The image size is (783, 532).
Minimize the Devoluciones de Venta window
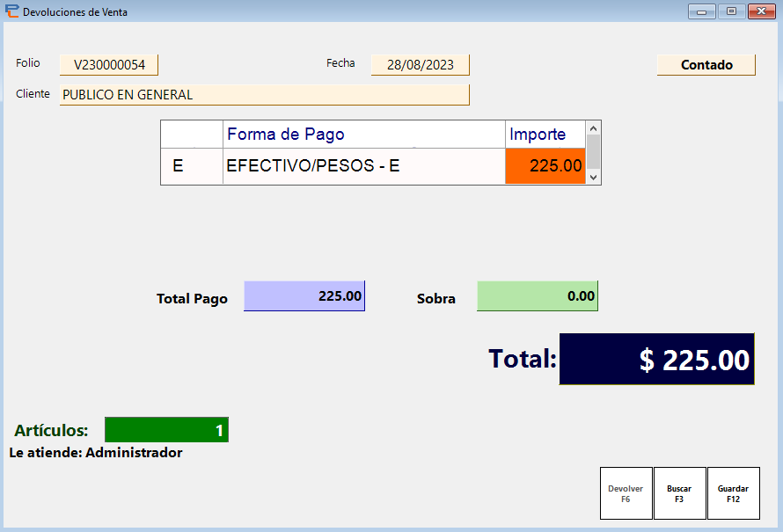(701, 11)
